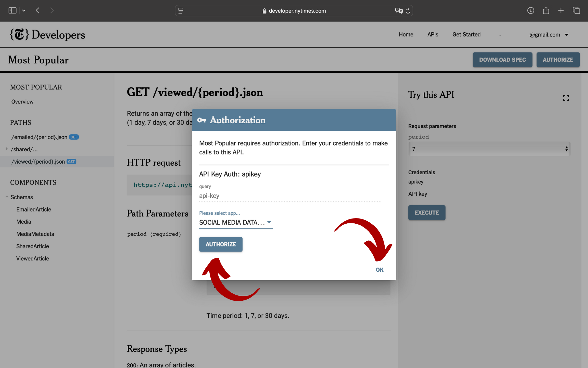
Task: Click the 'HTTP request' heading
Action: pos(154,162)
